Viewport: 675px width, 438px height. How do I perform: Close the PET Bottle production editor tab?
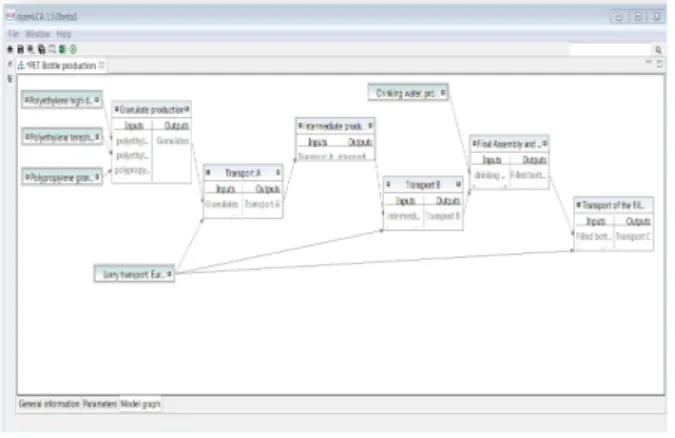click(x=101, y=65)
